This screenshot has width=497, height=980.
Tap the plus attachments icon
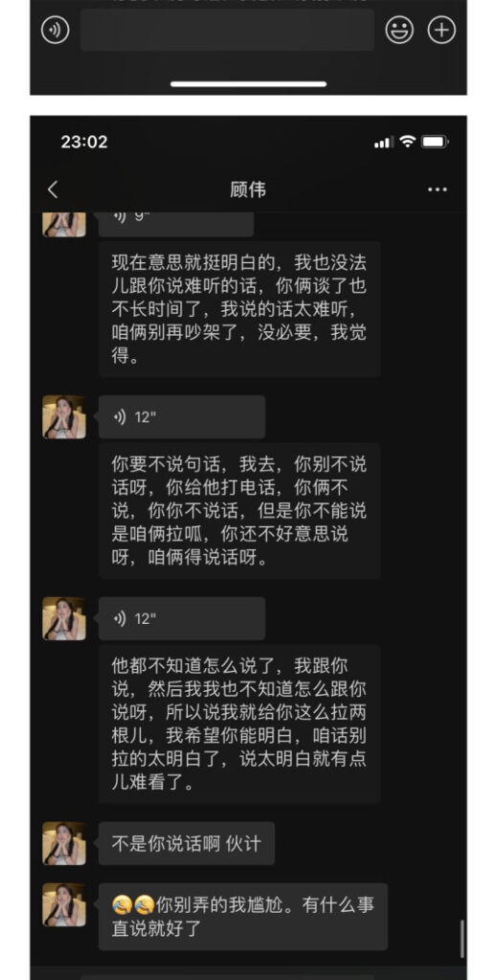pyautogui.click(x=441, y=30)
